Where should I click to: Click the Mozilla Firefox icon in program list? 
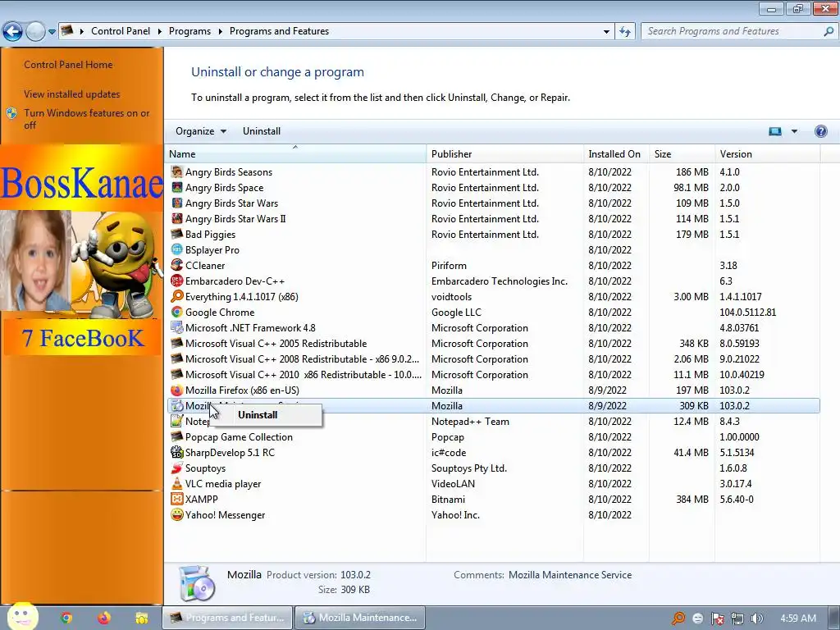coord(177,390)
